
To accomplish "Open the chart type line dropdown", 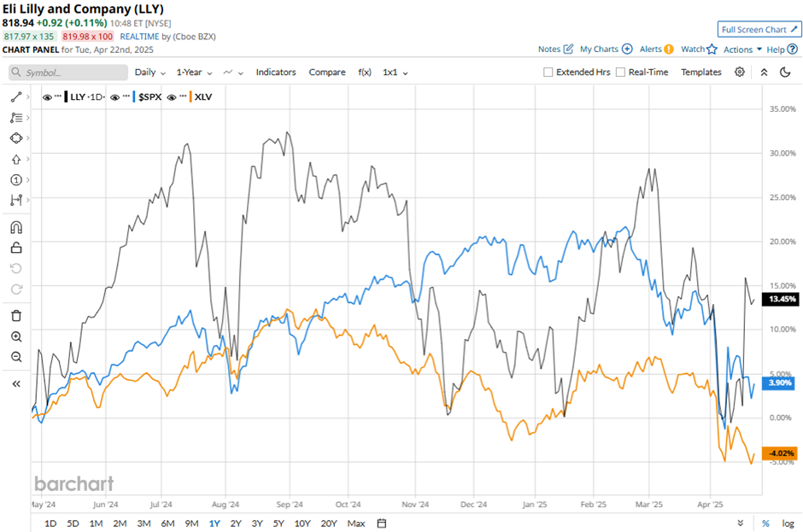I will tap(233, 73).
